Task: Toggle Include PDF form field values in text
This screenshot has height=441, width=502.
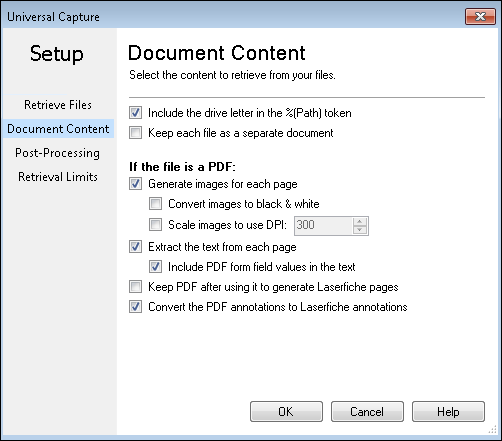Action: [155, 267]
